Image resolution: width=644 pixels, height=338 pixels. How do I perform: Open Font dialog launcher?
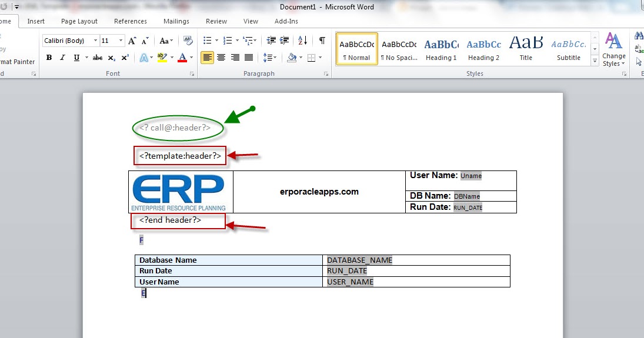coord(192,74)
